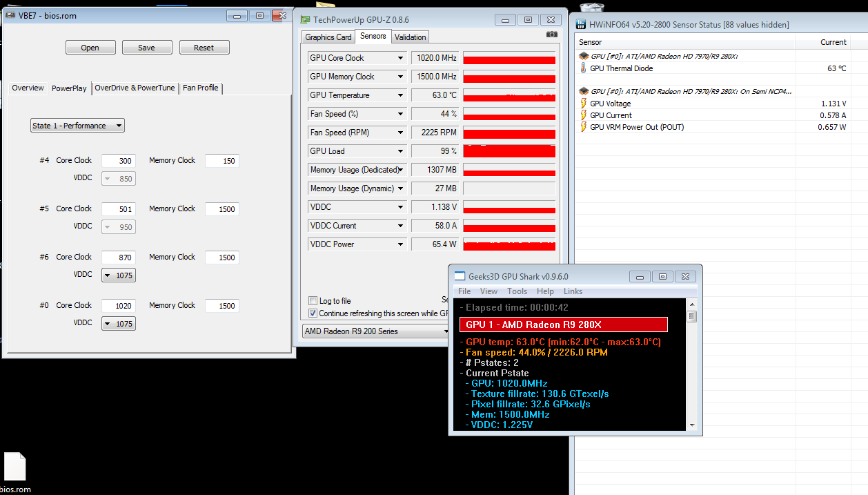Click the Open button in VBE7
Image resolution: width=868 pixels, height=495 pixels.
point(90,48)
